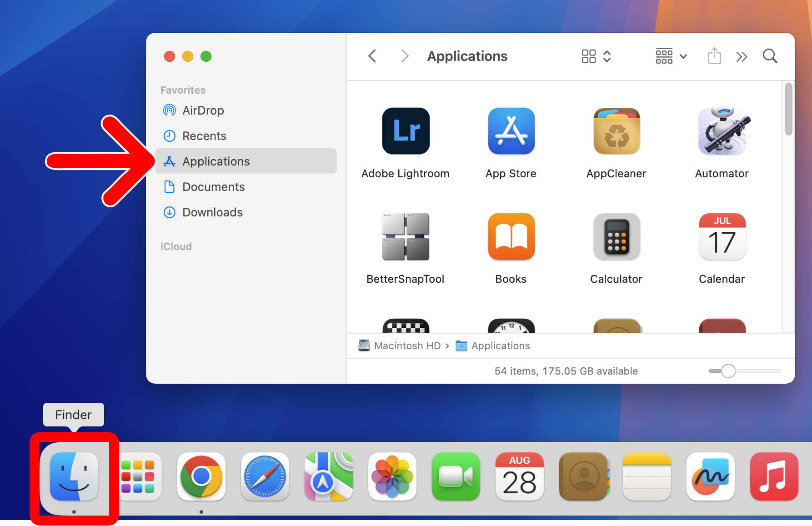This screenshot has width=812, height=526.
Task: Click Macintosh HD in the path bar
Action: tap(407, 346)
